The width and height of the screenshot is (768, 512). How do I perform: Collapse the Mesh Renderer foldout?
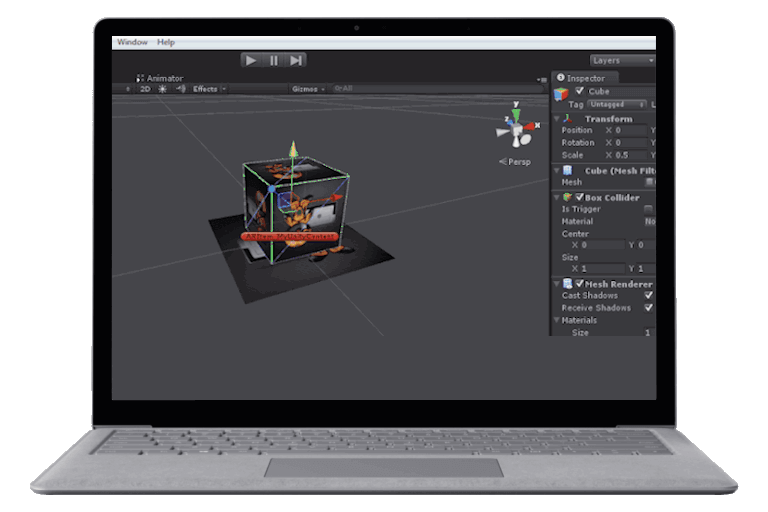pyautogui.click(x=556, y=284)
